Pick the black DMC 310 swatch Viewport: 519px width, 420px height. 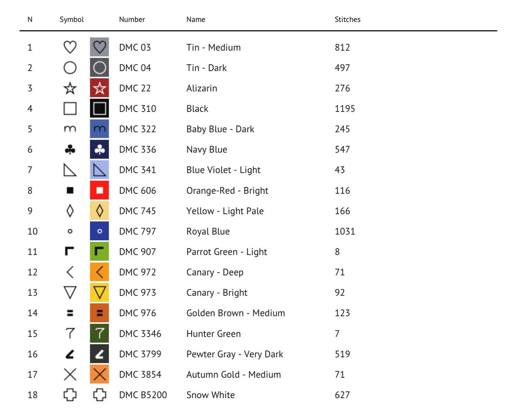[99, 108]
